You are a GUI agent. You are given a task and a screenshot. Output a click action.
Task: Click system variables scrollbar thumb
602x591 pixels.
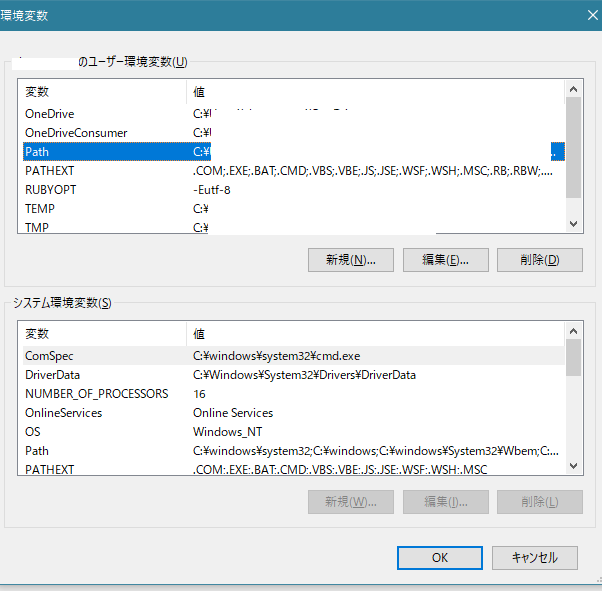tap(573, 358)
